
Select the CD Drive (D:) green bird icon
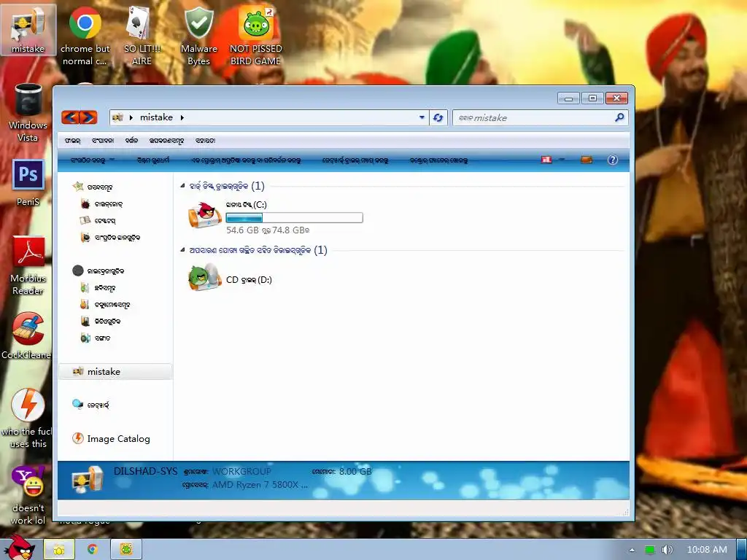[x=205, y=277]
